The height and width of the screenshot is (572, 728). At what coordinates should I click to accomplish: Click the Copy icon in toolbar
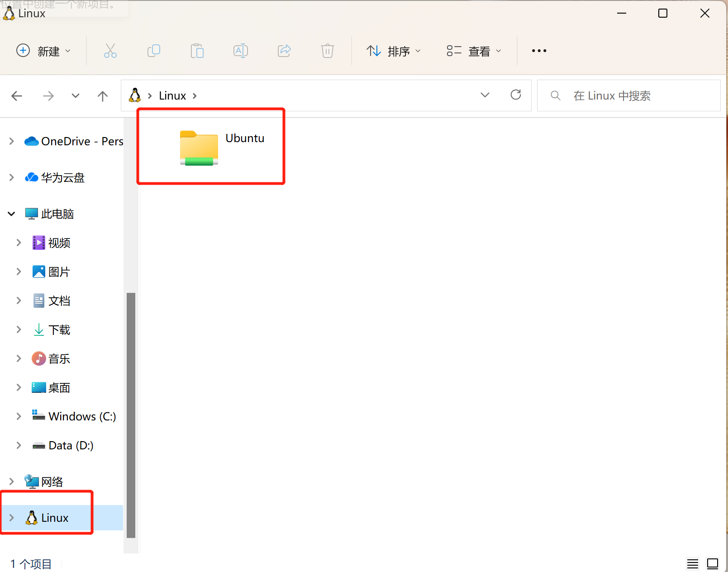pyautogui.click(x=154, y=51)
